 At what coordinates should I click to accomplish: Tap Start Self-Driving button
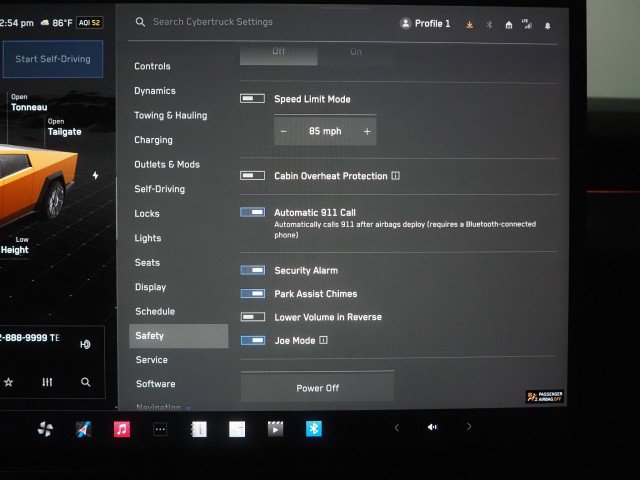pyautogui.click(x=53, y=59)
